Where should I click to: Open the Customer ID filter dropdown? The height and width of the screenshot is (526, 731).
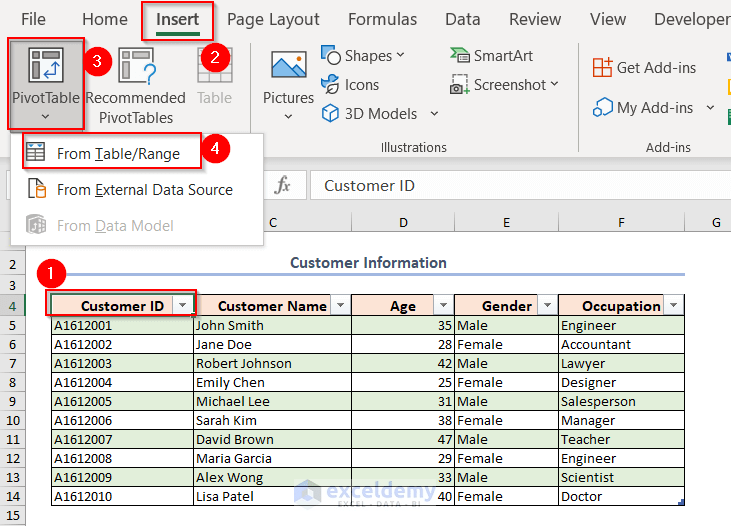pos(183,305)
